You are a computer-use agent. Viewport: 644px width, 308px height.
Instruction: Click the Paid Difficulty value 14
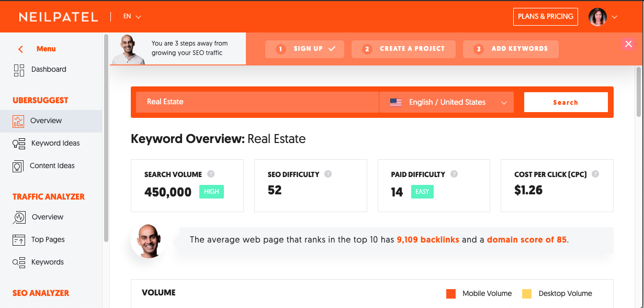[x=397, y=192]
